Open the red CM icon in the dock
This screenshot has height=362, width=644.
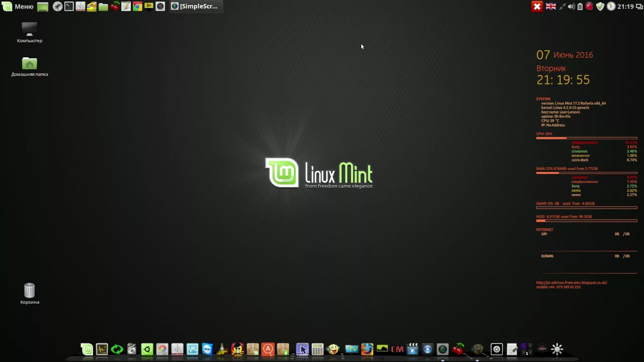[x=397, y=349]
